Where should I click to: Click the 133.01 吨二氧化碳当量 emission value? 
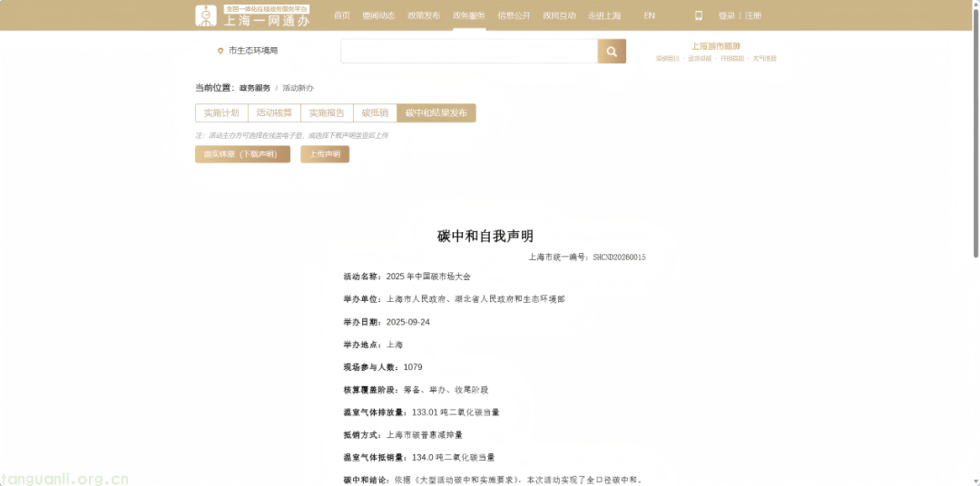click(x=456, y=413)
